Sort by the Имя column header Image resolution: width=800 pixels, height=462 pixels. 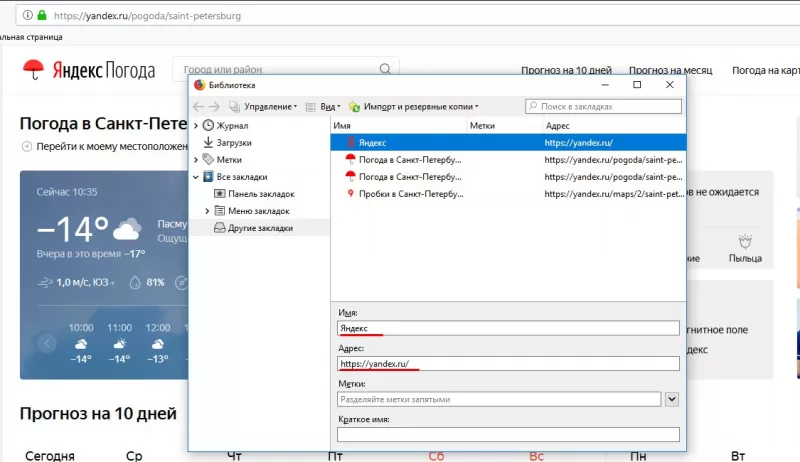coord(398,125)
